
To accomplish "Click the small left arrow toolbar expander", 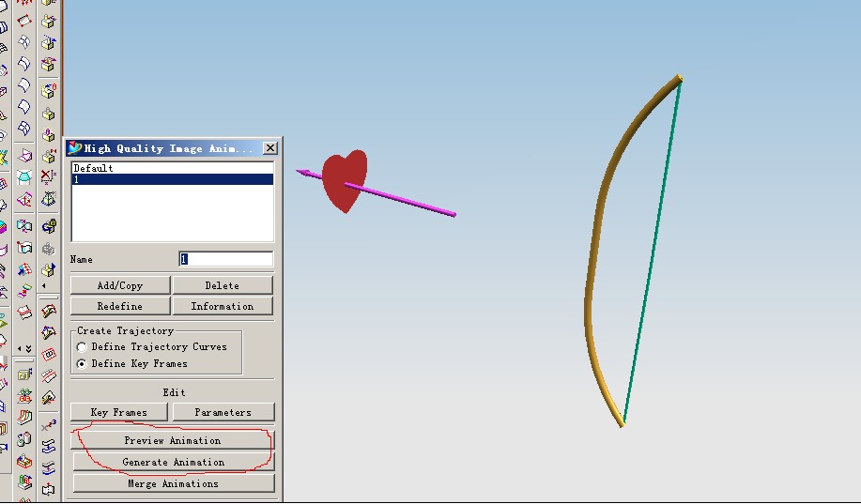I will tap(41, 286).
